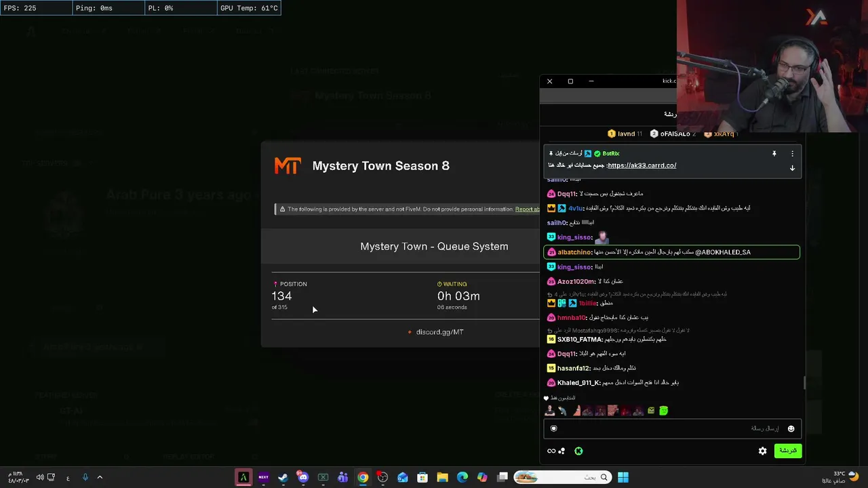
Task: Click username hmnba10 in chat
Action: (572, 318)
